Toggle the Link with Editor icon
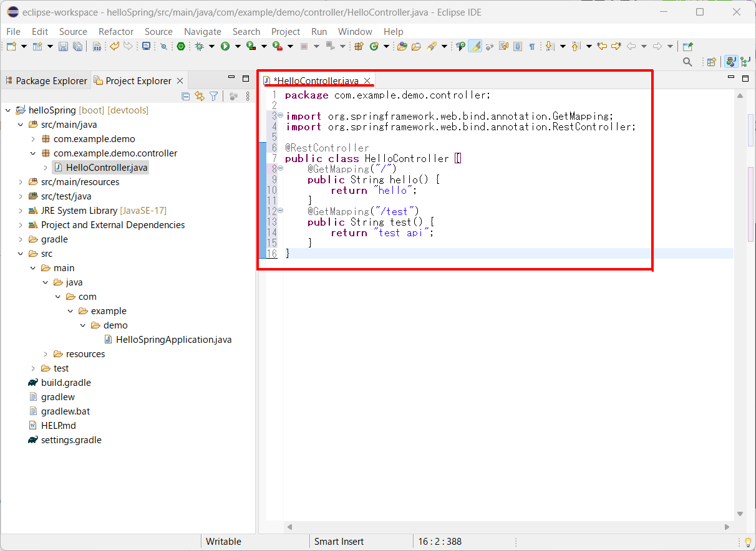 (x=200, y=96)
